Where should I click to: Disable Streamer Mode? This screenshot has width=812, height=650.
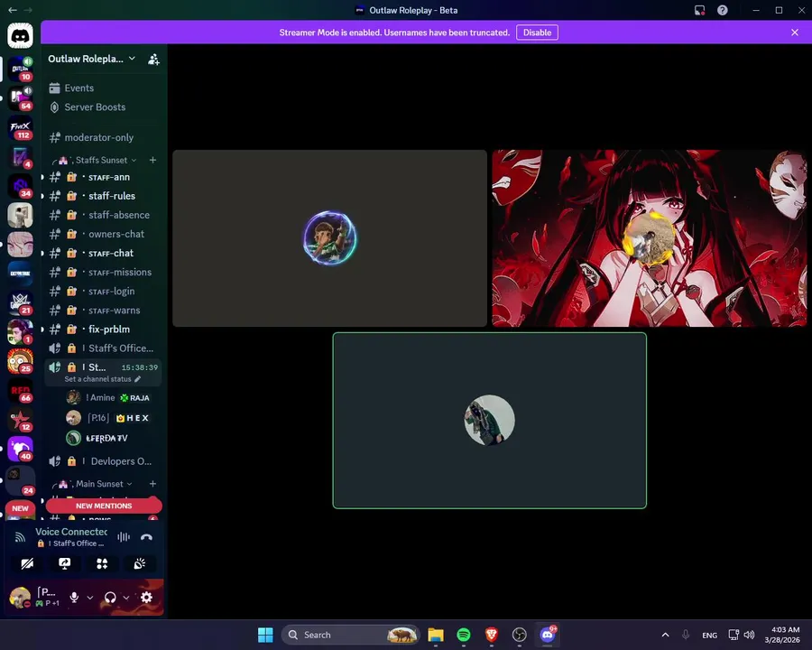click(537, 32)
